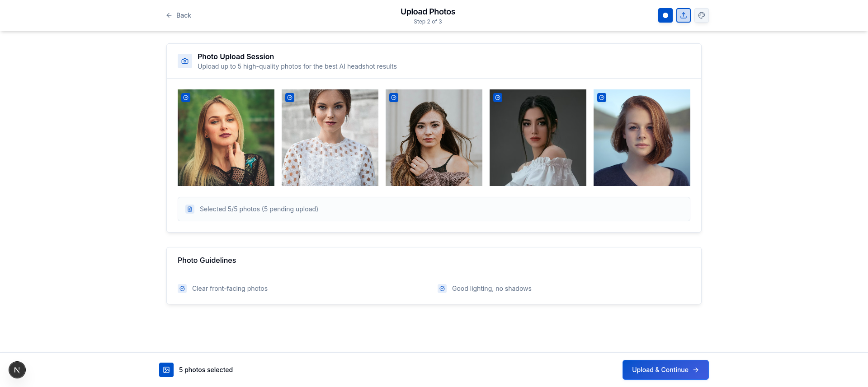Click the red-haired woman by lake thumbnail
This screenshot has height=387, width=868.
(642, 145)
